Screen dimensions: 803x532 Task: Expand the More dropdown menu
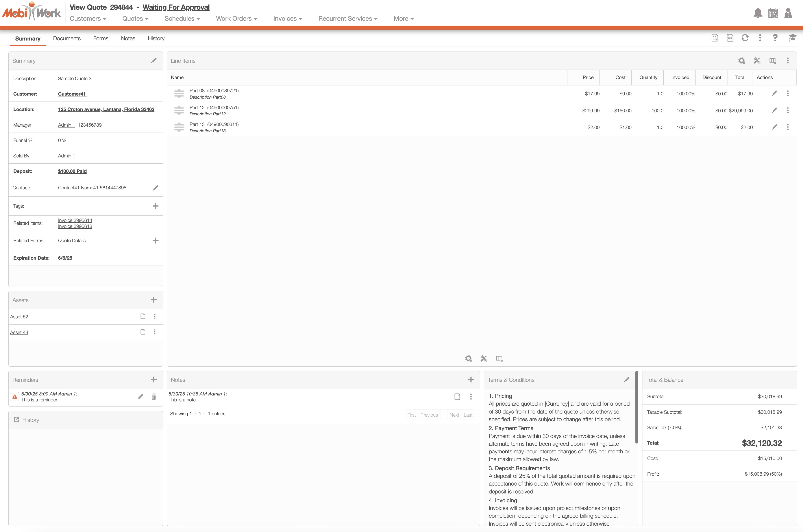coord(403,19)
